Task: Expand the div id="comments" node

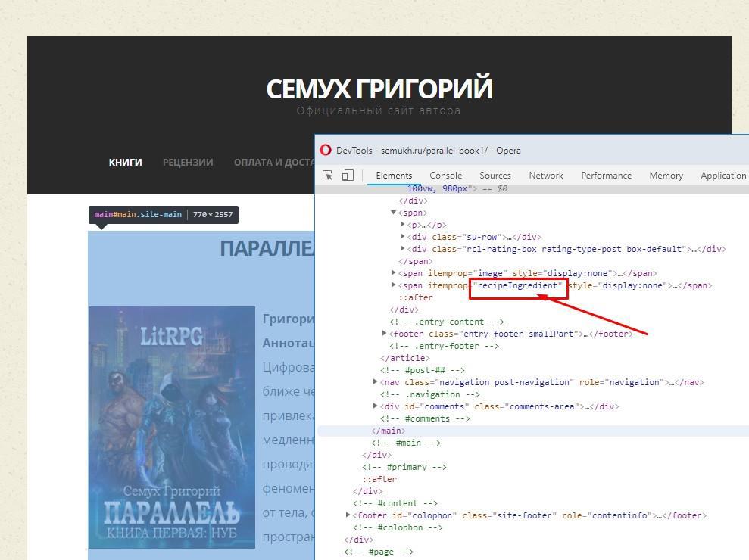Action: [x=376, y=406]
